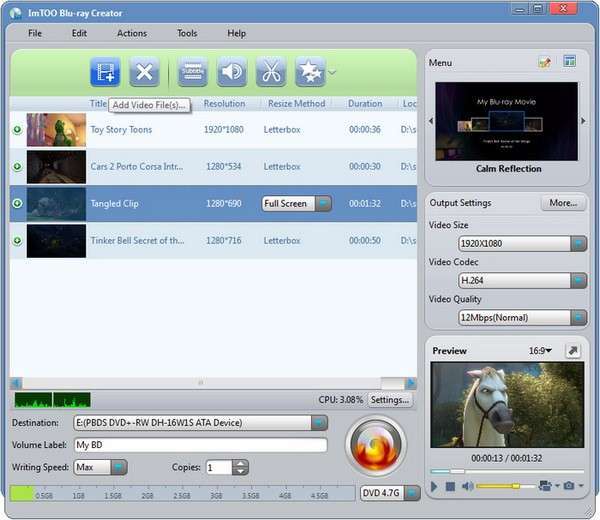Click the edit menu template icon
Screen dimensions: 600x520
tap(545, 62)
